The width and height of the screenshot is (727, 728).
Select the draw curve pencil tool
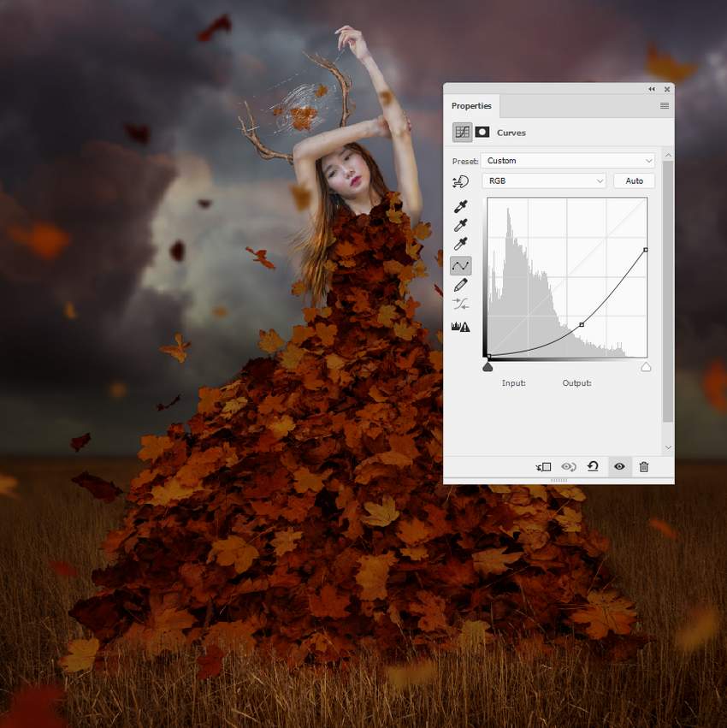(x=460, y=285)
